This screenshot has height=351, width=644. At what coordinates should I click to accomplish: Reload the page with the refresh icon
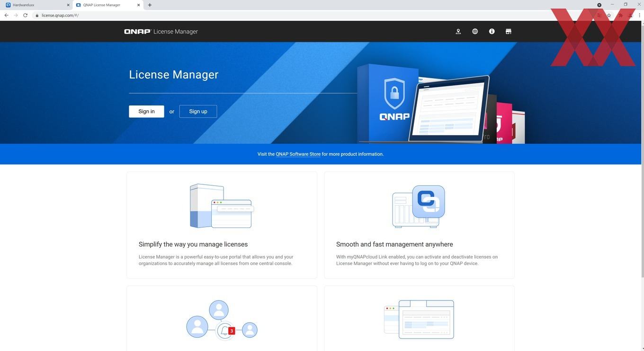click(25, 15)
